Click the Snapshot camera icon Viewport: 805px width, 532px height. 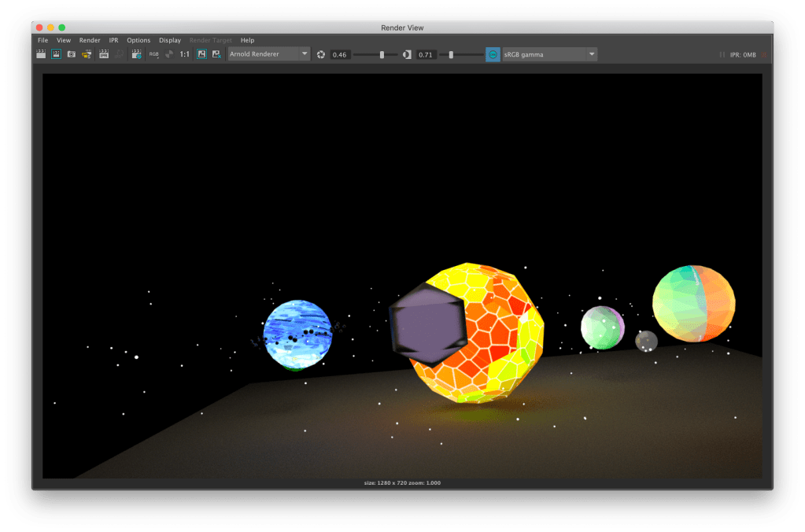(72, 54)
